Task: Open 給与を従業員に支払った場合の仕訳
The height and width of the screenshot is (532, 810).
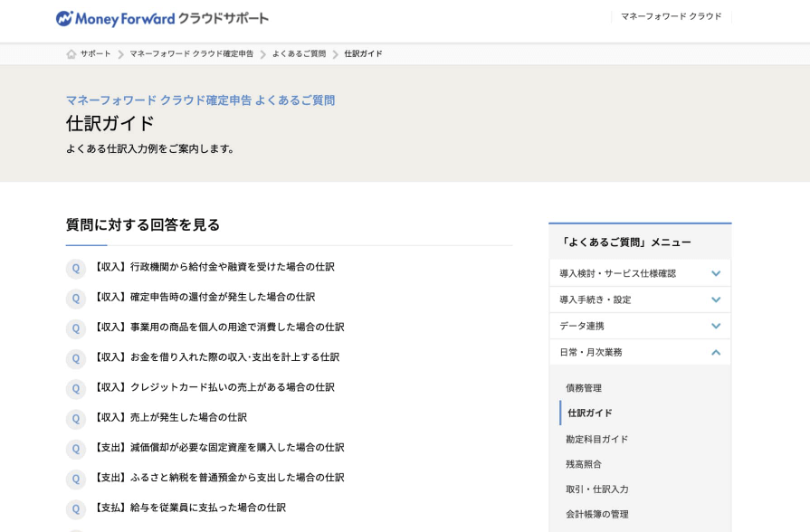Action: coord(189,508)
